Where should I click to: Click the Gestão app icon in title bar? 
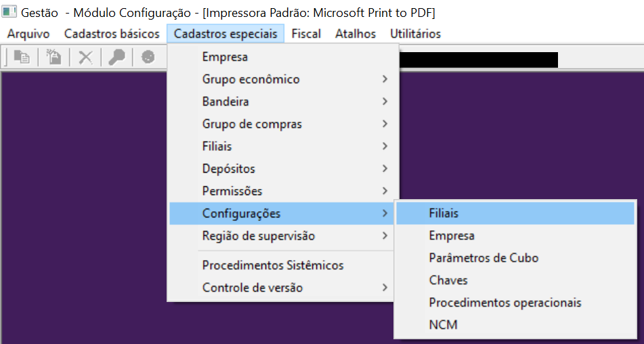click(x=9, y=13)
